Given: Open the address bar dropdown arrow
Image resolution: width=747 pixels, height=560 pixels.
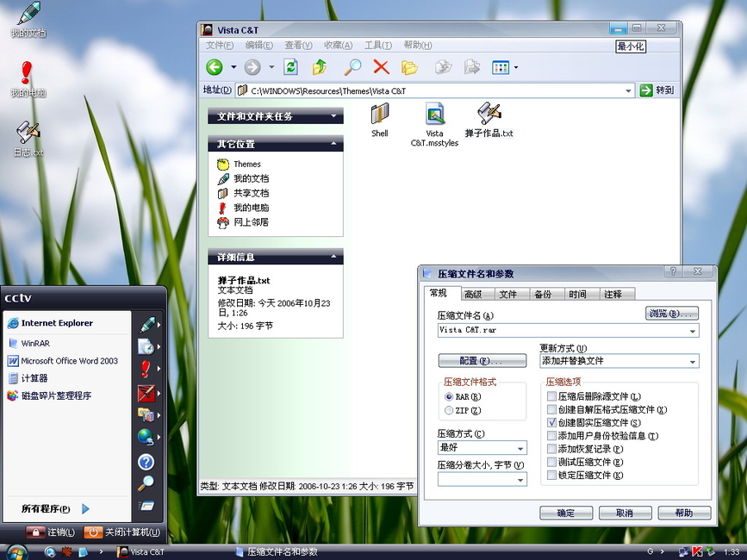Looking at the screenshot, I should (628, 91).
